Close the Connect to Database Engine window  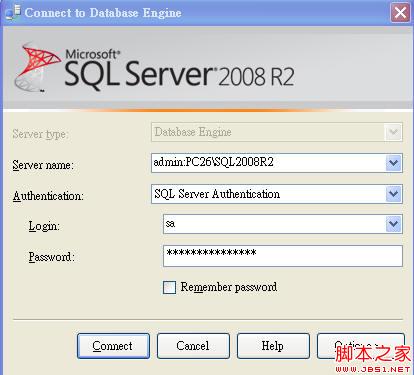point(400,13)
